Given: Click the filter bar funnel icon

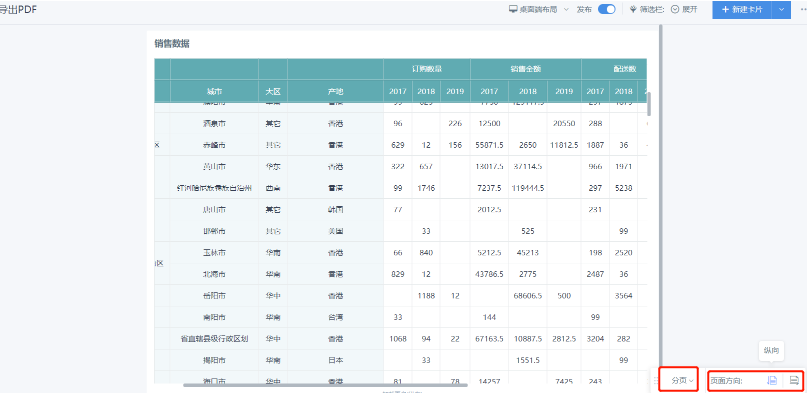Looking at the screenshot, I should [x=634, y=9].
